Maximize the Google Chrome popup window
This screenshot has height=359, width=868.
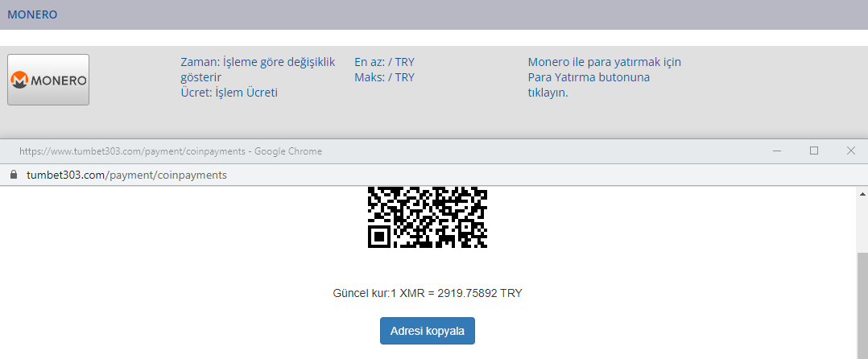pos(814,151)
